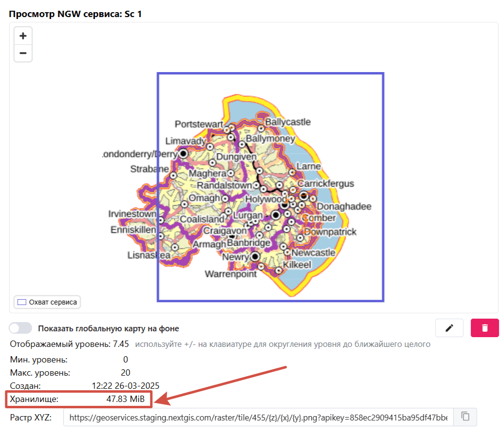Click the created date 12:22 26-03-2025
The image size is (504, 438).
126,386
